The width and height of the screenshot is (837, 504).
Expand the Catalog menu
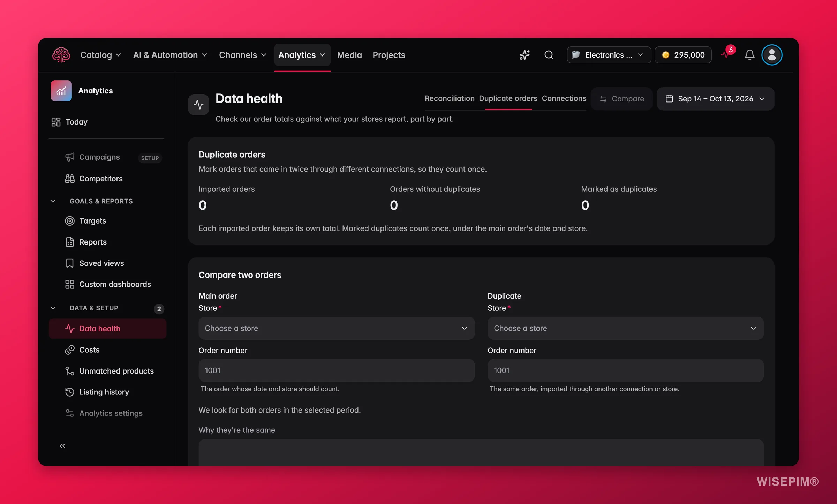100,55
